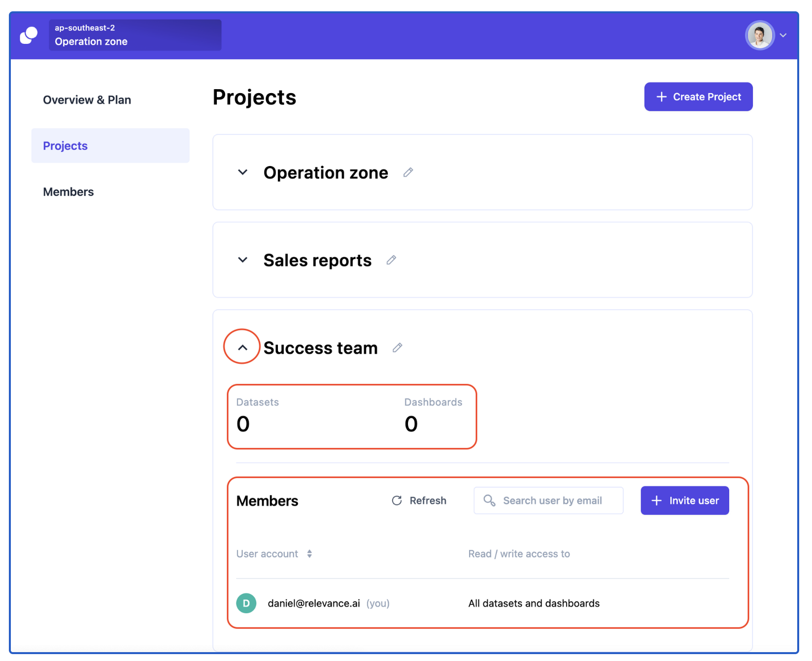The width and height of the screenshot is (812, 661).
Task: Edit the Sales reports project name
Action: 391,260
